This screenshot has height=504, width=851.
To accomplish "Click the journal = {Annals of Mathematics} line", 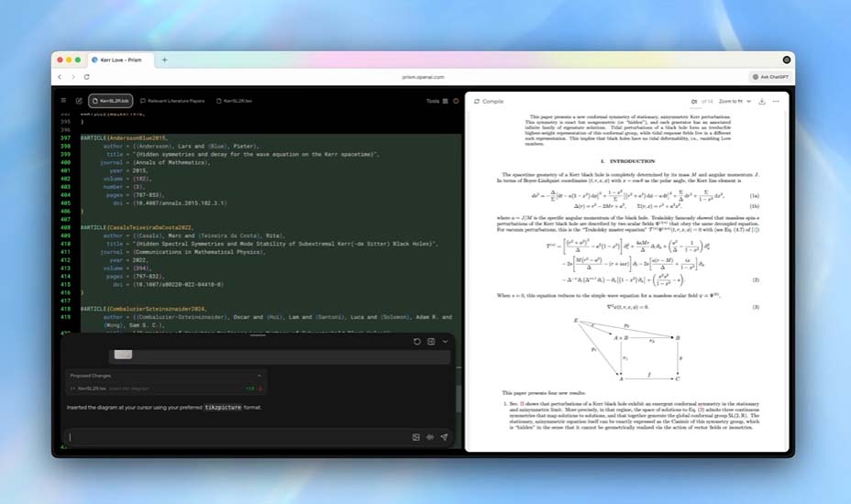I will 155,162.
